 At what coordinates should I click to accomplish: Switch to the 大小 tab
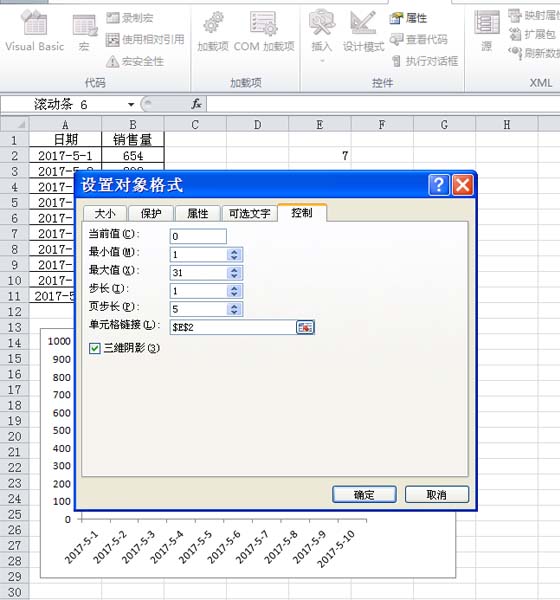pyautogui.click(x=104, y=214)
